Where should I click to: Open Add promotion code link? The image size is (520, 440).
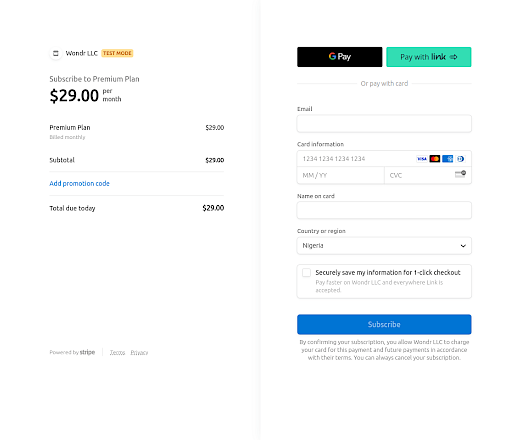(79, 184)
